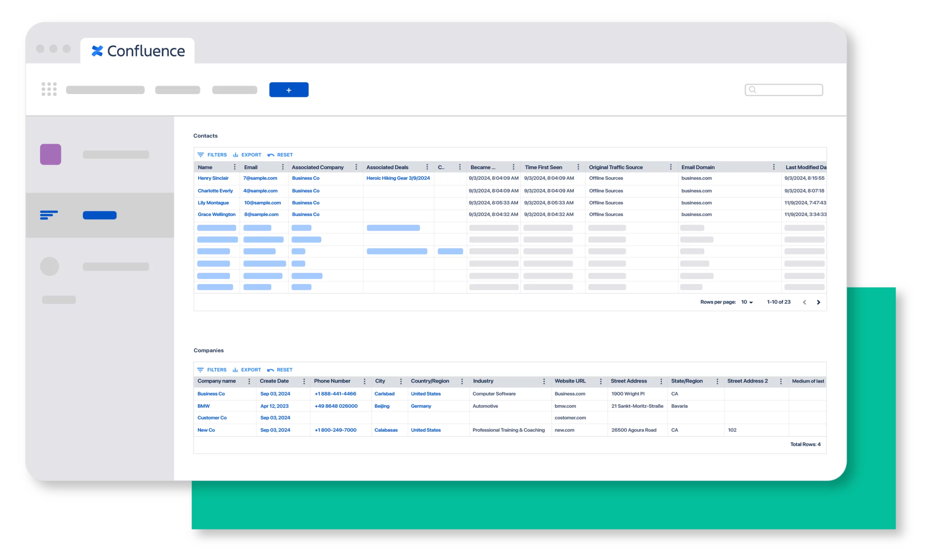This screenshot has width=947, height=560.
Task: Open the C.. column menu dots
Action: pos(459,167)
